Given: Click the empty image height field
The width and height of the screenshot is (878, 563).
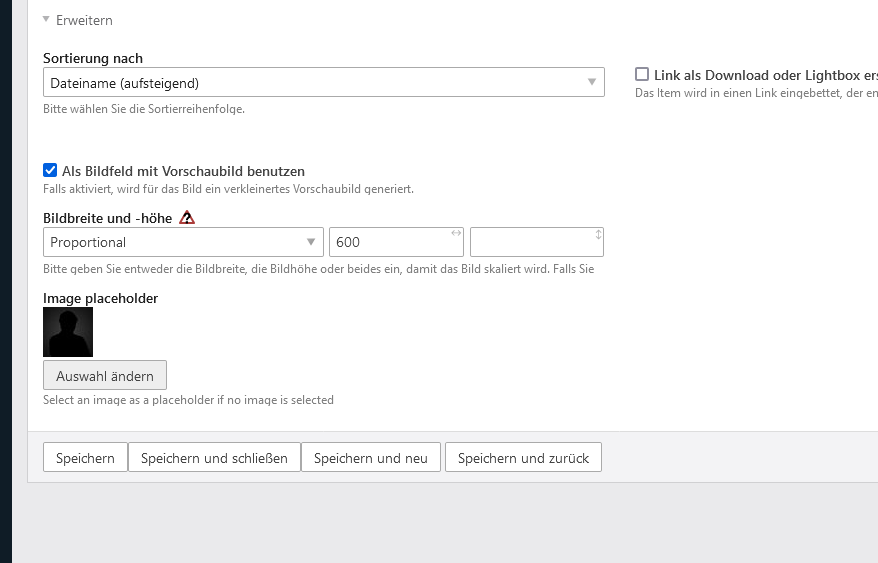Looking at the screenshot, I should click(530, 242).
